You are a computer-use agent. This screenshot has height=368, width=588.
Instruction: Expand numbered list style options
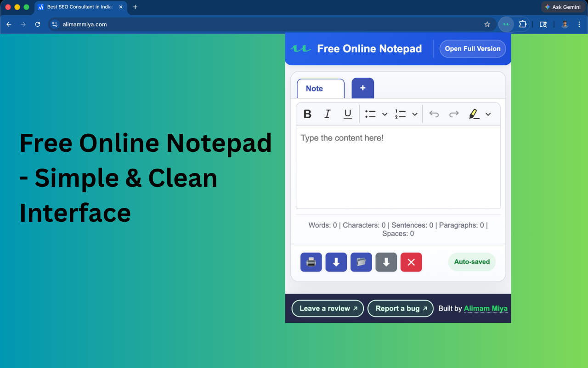[415, 114]
